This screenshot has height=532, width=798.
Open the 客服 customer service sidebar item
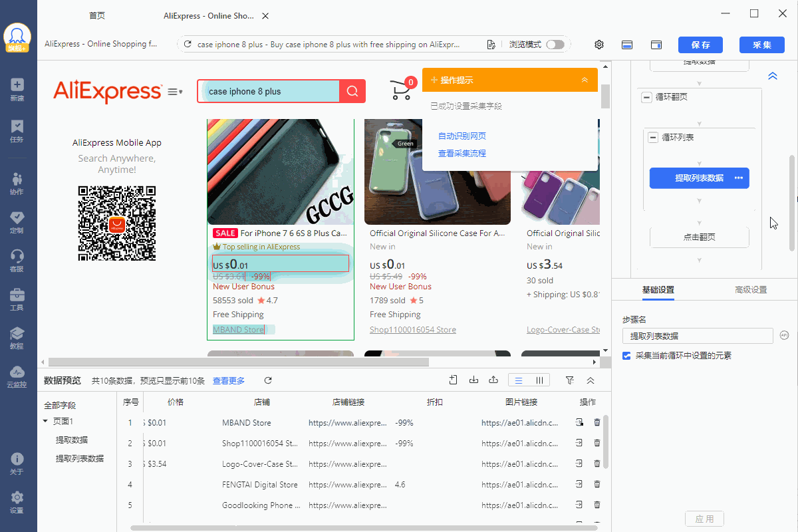pyautogui.click(x=17, y=261)
